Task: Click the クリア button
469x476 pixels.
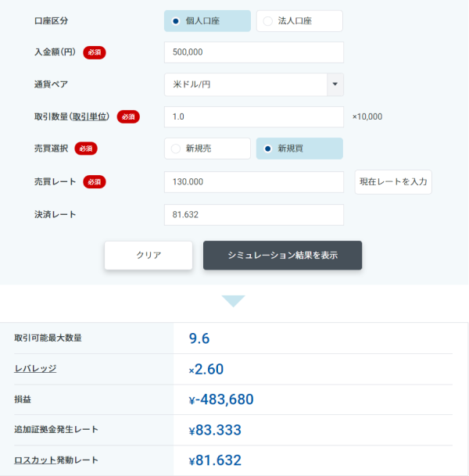Action: (x=149, y=256)
